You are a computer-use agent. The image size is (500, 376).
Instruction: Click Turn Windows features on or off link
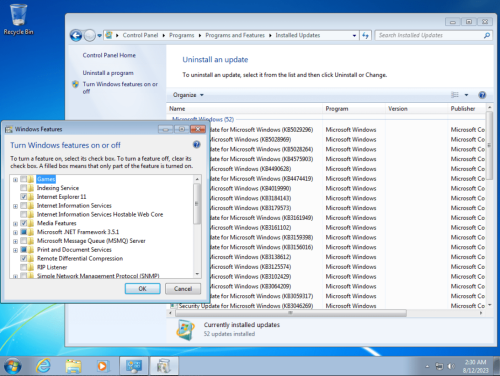pyautogui.click(x=120, y=88)
